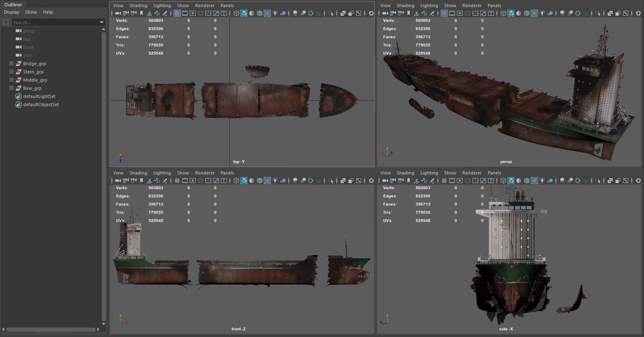Open Outliner Help menu

click(x=48, y=12)
